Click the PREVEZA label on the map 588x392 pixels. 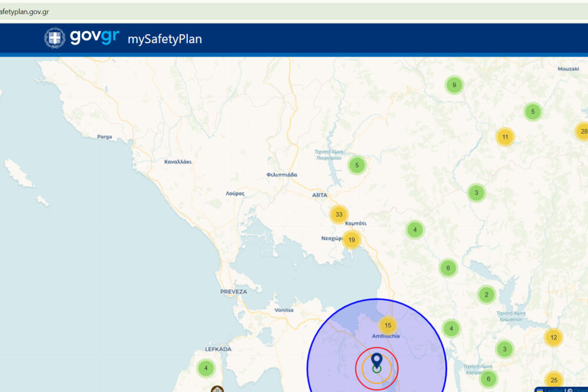pos(233,291)
